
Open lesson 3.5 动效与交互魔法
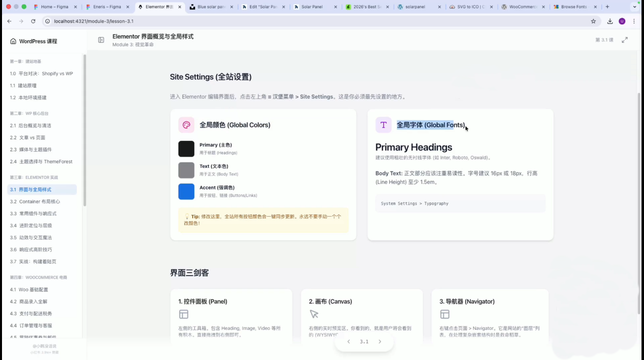tap(42, 238)
